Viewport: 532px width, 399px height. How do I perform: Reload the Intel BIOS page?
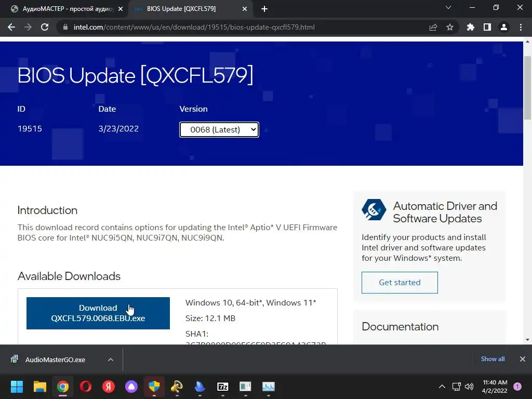(45, 27)
